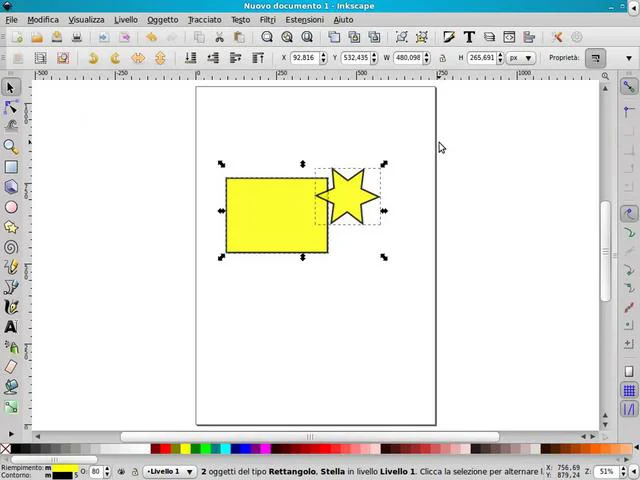The width and height of the screenshot is (640, 480).
Task: Open the XML editor icon
Action: pos(509,37)
